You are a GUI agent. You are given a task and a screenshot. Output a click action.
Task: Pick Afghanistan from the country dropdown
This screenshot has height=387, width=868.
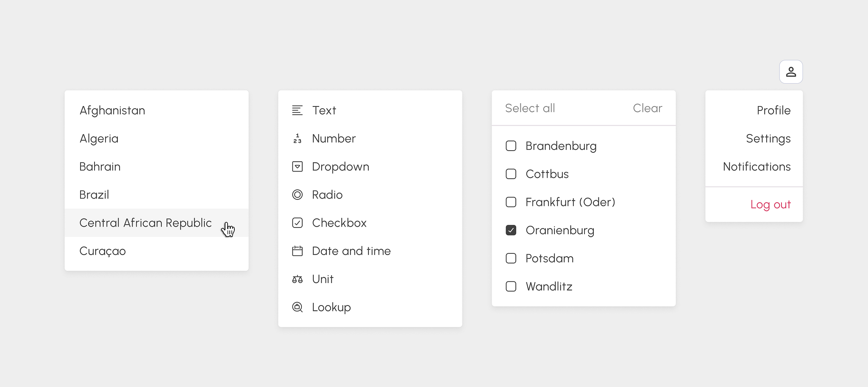tap(112, 110)
